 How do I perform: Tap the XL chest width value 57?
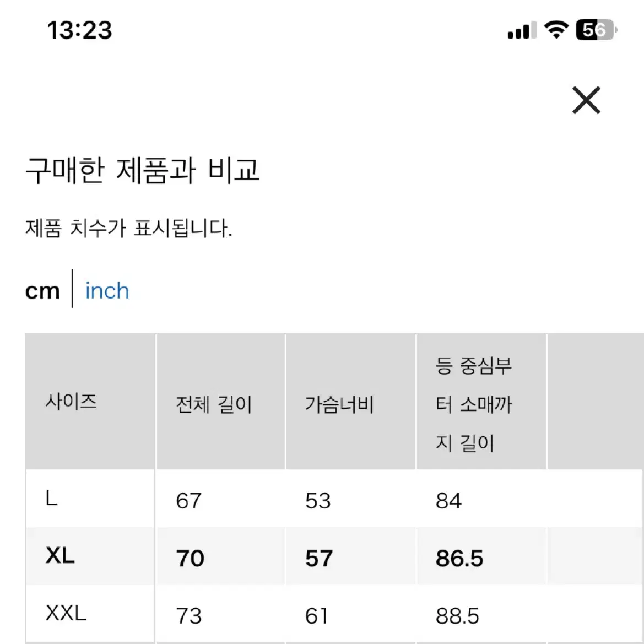[x=319, y=558]
